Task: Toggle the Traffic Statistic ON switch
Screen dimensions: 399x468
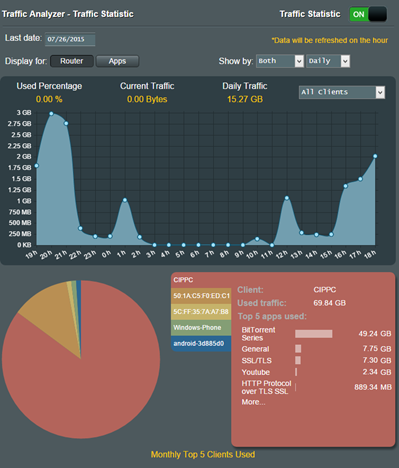Action: tap(368, 14)
